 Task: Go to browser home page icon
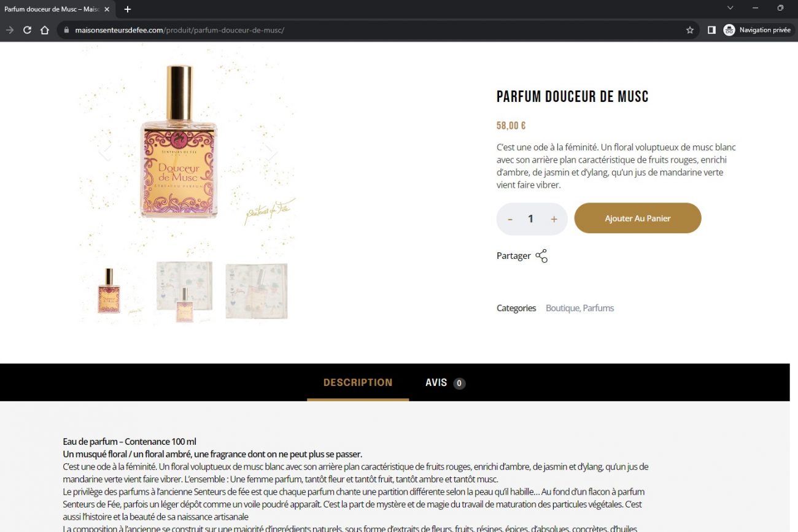[x=44, y=30]
